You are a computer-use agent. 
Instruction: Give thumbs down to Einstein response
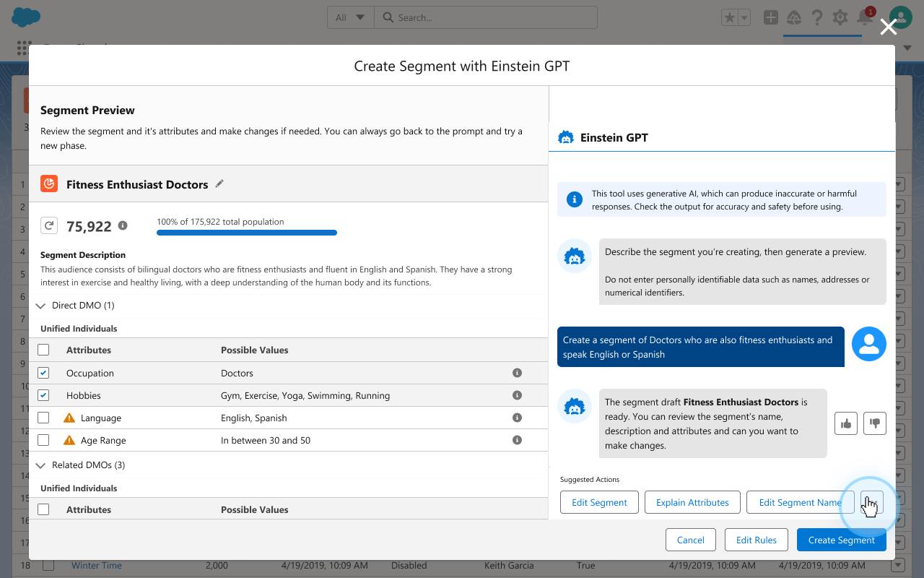click(875, 423)
